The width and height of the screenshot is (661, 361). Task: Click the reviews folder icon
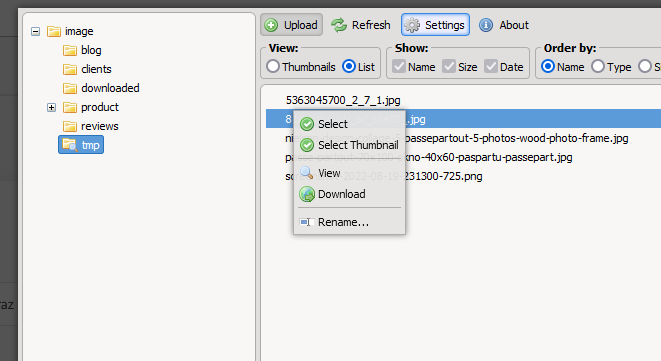(x=70, y=127)
